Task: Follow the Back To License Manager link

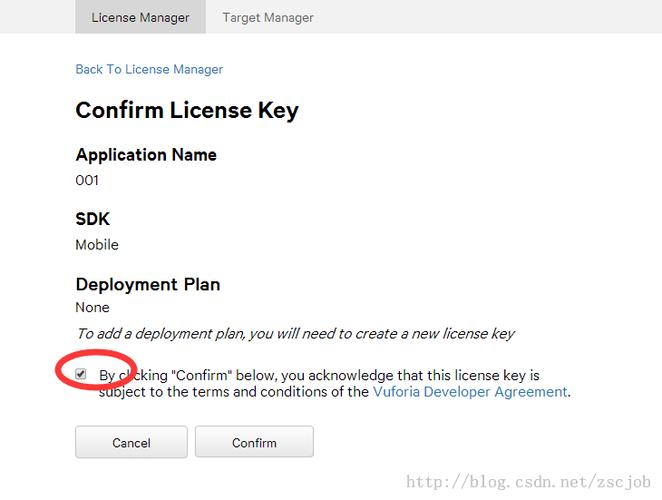Action: click(149, 69)
